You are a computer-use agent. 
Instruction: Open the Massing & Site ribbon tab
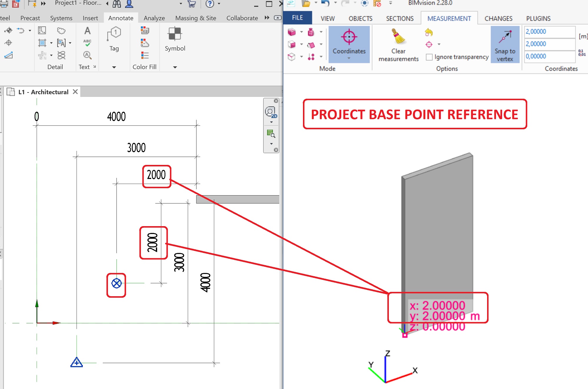(x=196, y=18)
